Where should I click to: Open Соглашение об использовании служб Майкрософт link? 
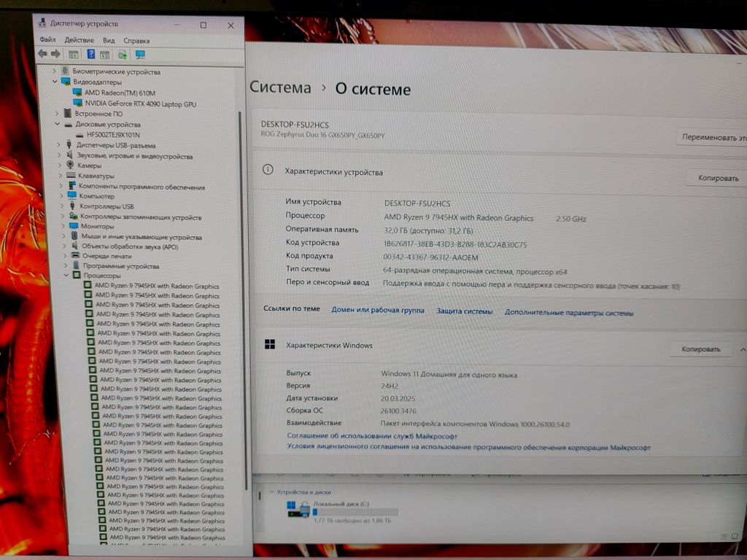(x=372, y=436)
